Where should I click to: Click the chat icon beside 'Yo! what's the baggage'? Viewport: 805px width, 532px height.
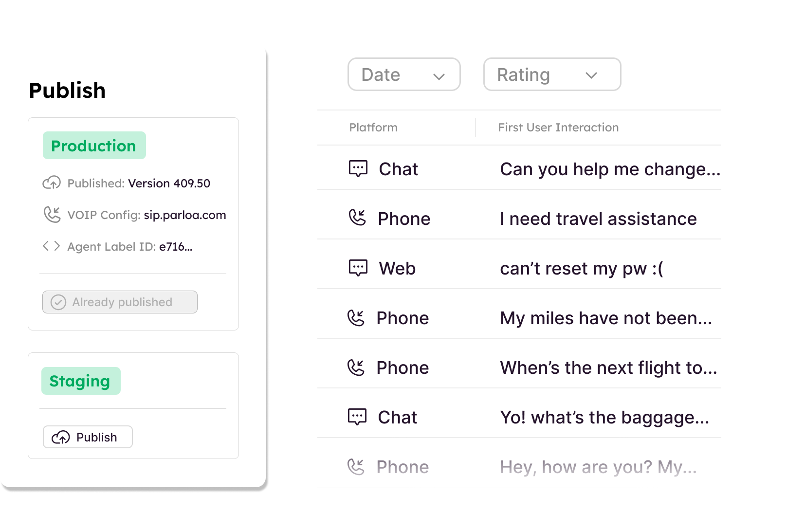coord(357,417)
